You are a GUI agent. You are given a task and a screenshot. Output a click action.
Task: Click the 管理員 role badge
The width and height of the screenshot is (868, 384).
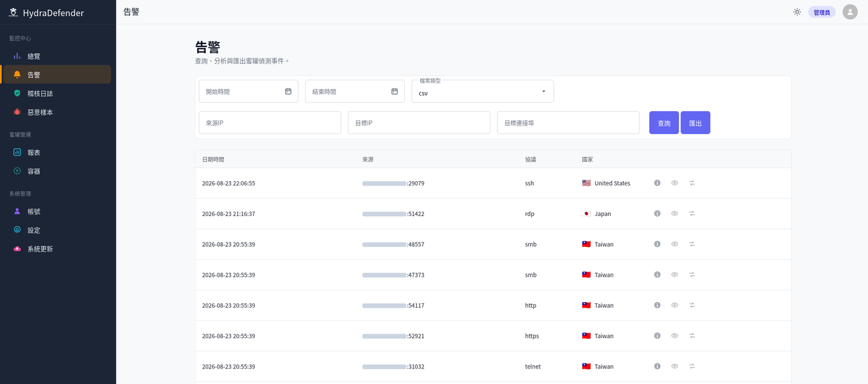tap(821, 12)
